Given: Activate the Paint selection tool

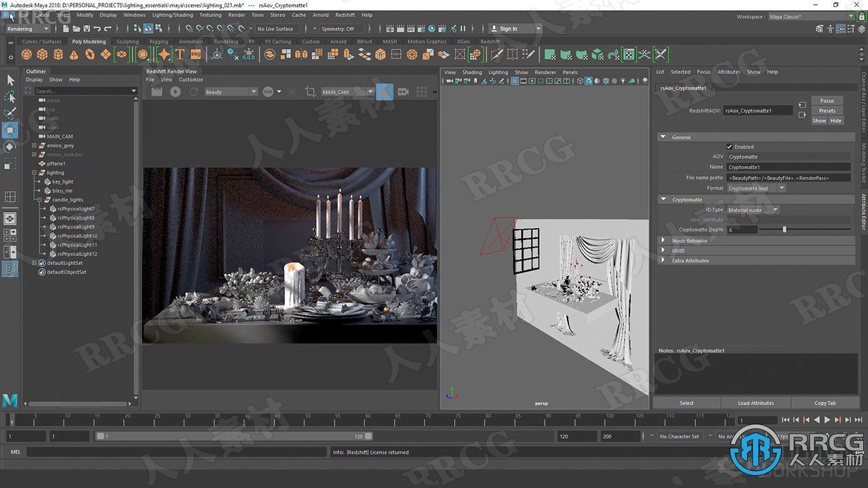Looking at the screenshot, I should click(x=10, y=113).
